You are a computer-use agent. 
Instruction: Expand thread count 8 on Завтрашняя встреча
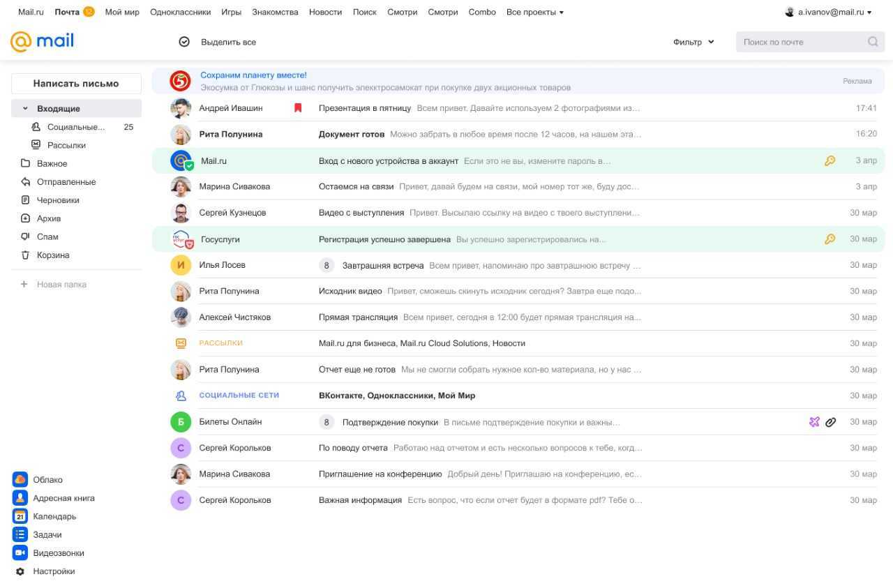coord(326,265)
